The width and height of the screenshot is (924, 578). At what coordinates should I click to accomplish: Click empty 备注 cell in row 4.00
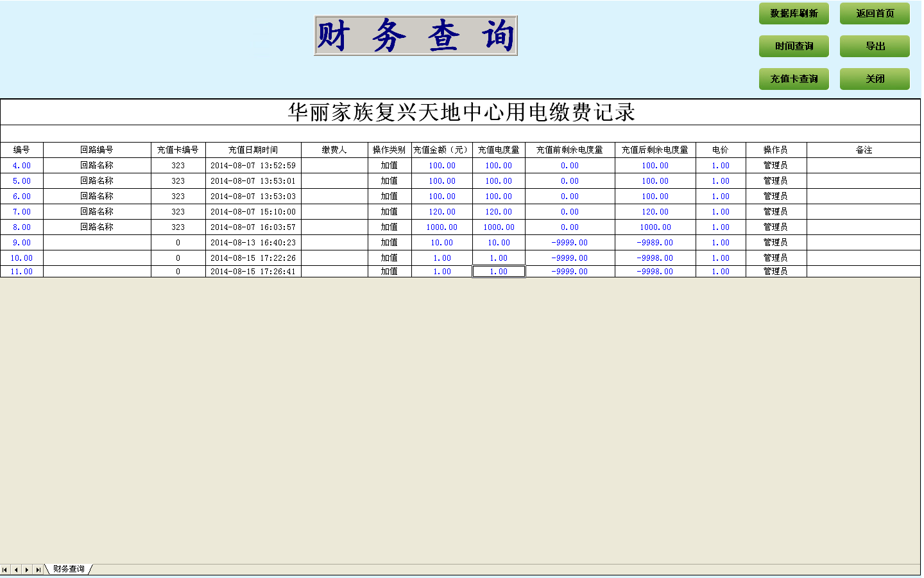pyautogui.click(x=864, y=166)
